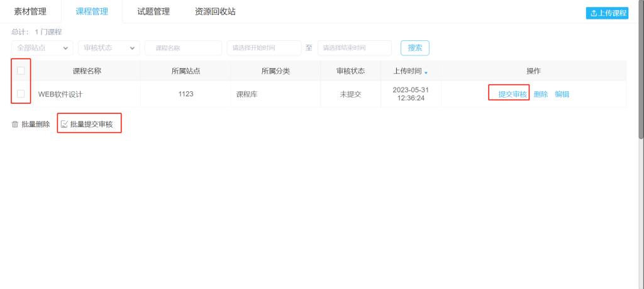
Task: Select the 课程管理 tab
Action: 92,11
